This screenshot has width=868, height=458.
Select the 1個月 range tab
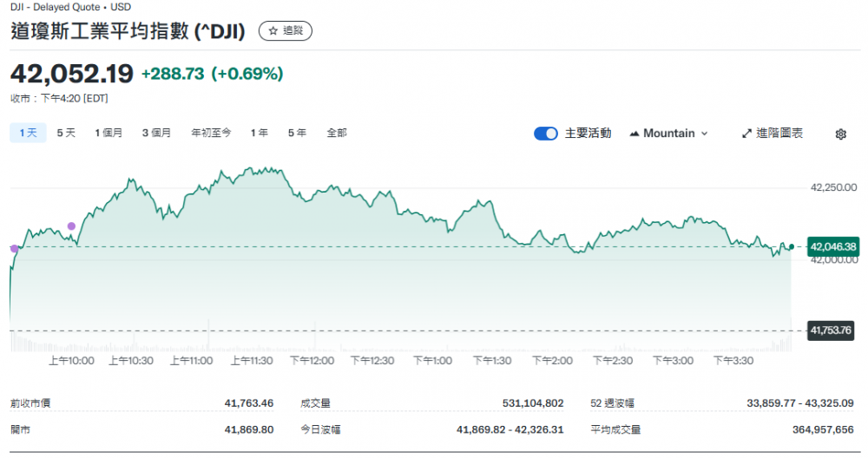click(x=108, y=133)
